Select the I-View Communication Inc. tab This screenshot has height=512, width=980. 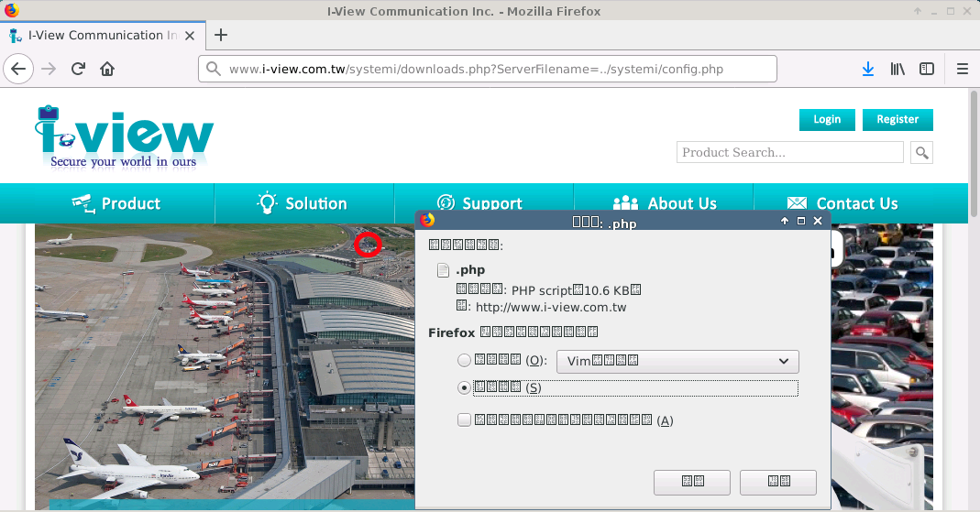tap(102, 35)
